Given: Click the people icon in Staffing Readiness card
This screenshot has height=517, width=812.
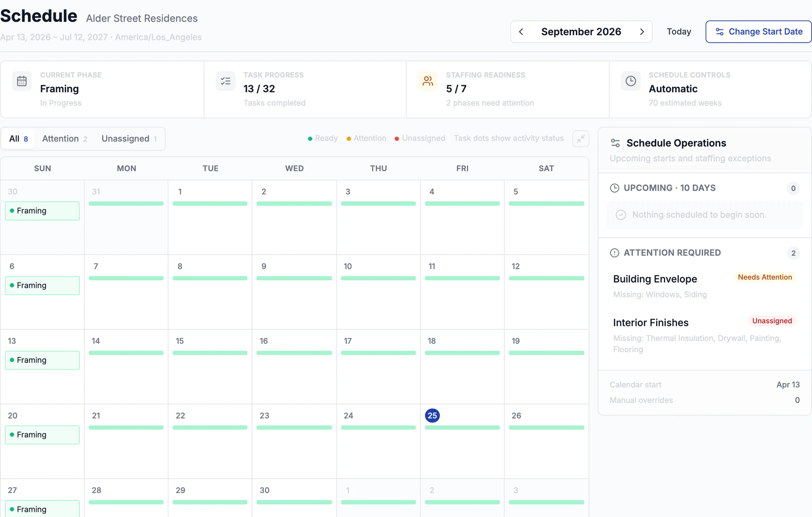Looking at the screenshot, I should (x=428, y=81).
